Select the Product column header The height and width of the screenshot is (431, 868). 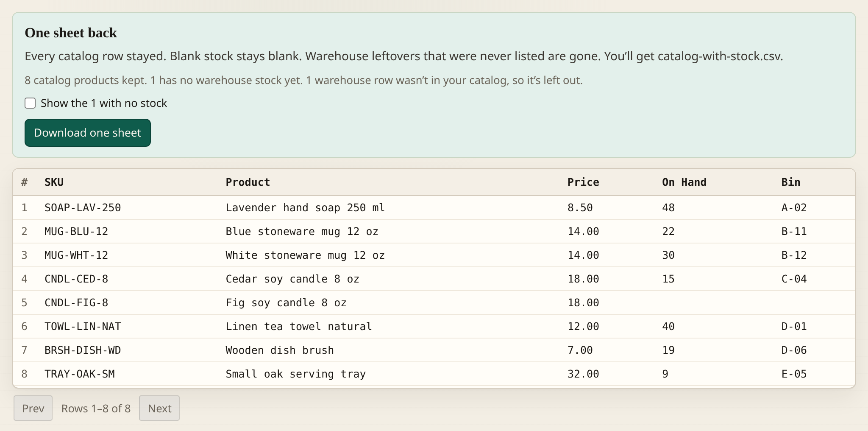pyautogui.click(x=248, y=182)
